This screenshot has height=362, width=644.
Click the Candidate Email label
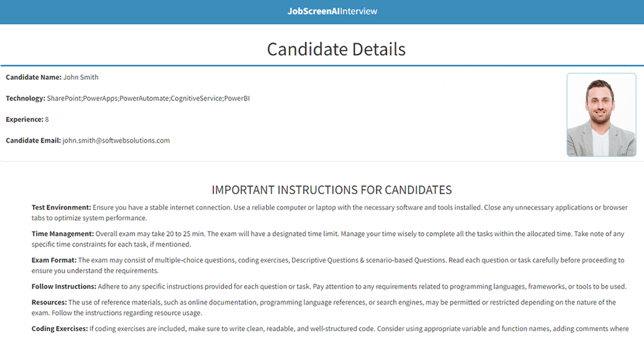33,141
